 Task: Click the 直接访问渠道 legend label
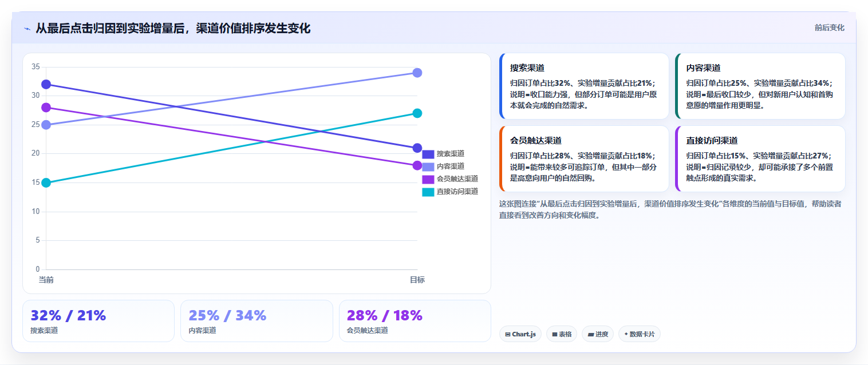pos(457,192)
